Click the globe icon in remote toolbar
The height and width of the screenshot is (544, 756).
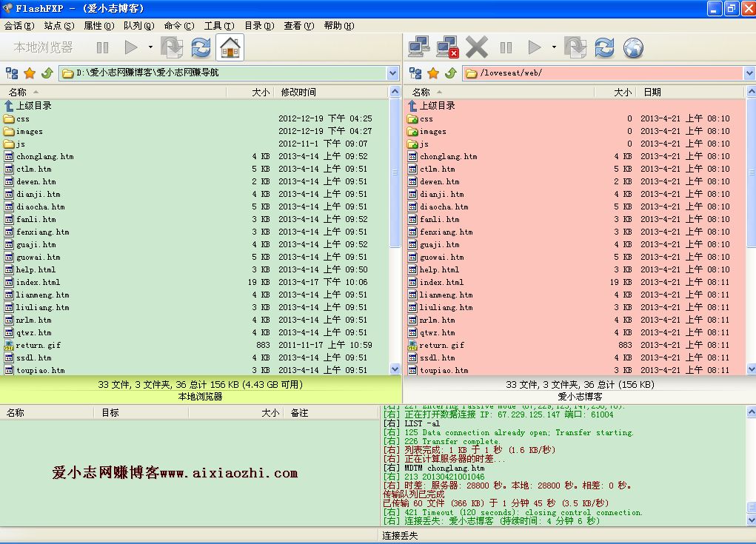click(633, 48)
